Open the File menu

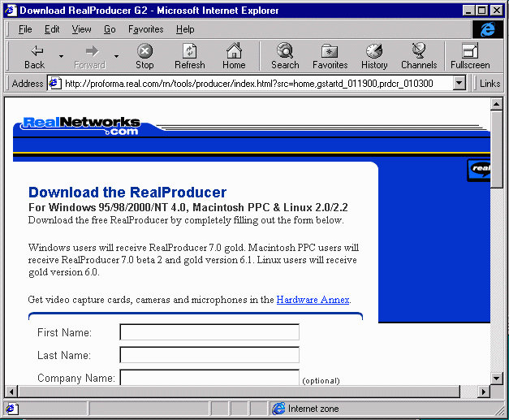(x=25, y=29)
